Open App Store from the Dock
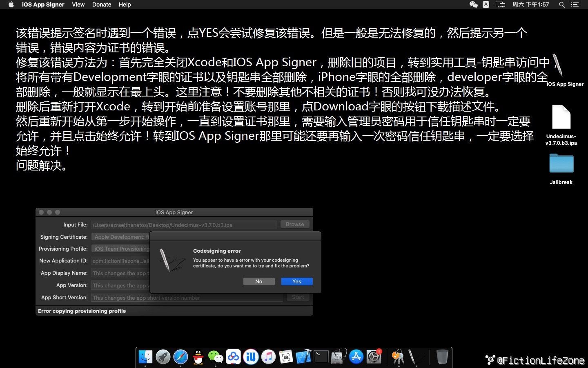The height and width of the screenshot is (368, 588). [x=356, y=357]
